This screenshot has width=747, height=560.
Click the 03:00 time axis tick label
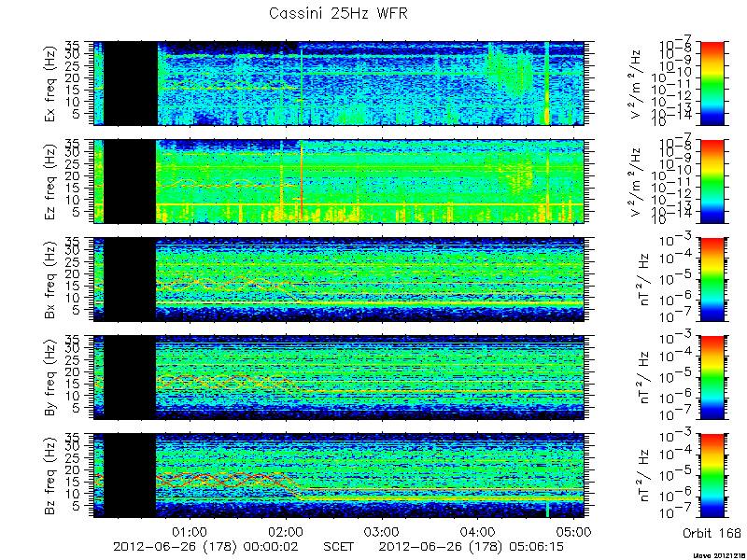(381, 532)
